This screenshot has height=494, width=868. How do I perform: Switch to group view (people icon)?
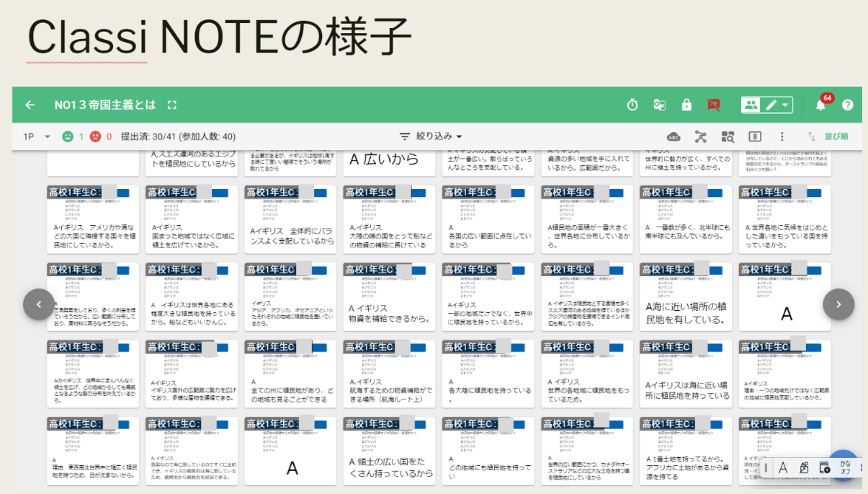click(751, 105)
